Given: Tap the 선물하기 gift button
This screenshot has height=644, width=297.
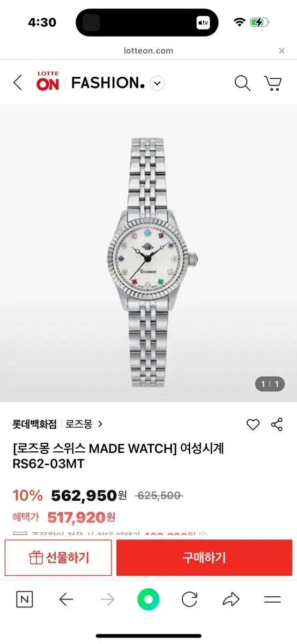Looking at the screenshot, I should click(58, 558).
